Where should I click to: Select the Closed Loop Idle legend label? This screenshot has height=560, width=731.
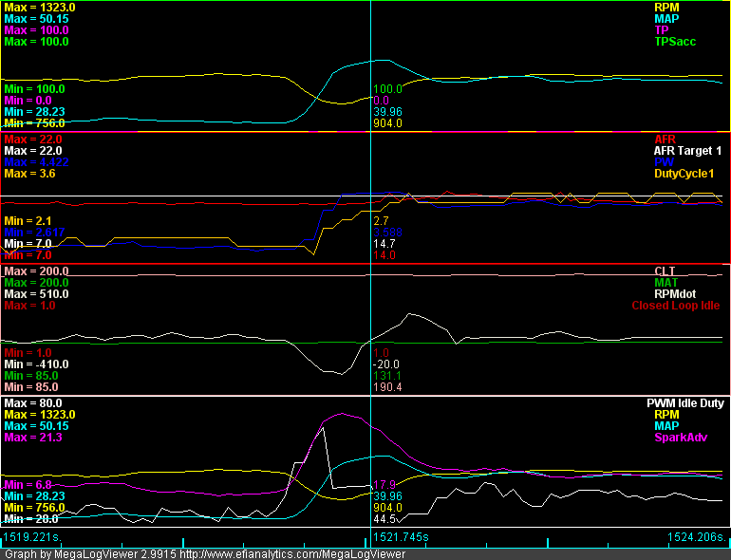pos(676,306)
